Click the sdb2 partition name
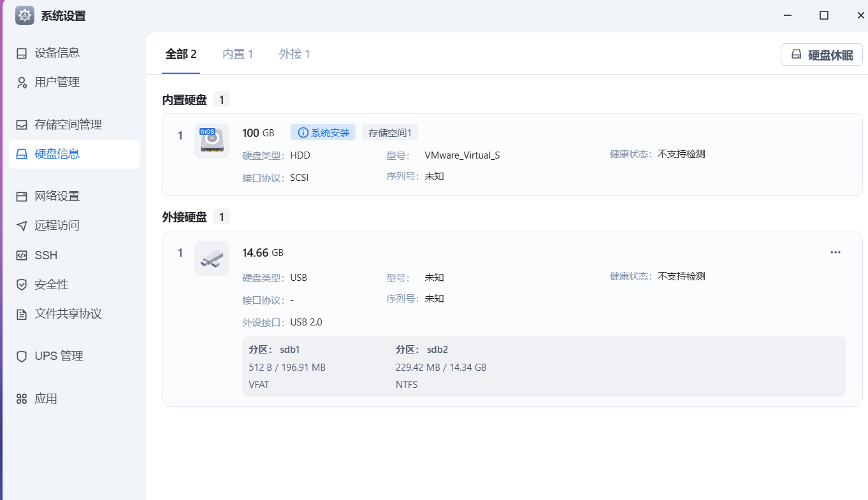Image resolution: width=868 pixels, height=500 pixels. click(437, 350)
